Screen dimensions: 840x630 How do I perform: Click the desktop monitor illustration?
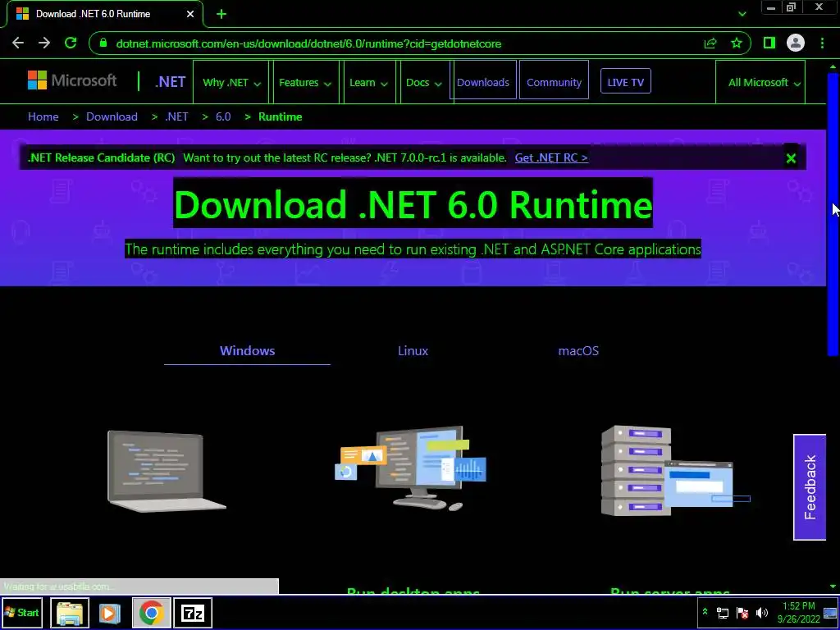click(x=411, y=468)
